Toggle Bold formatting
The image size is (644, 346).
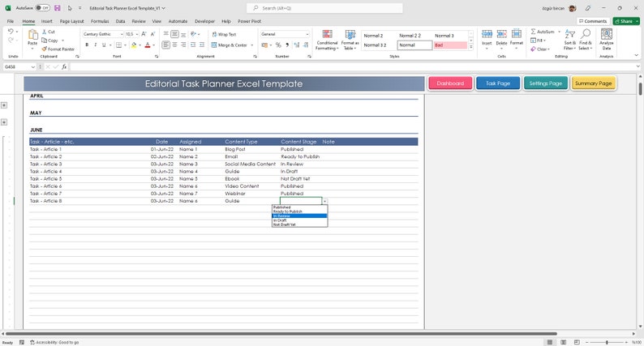(x=87, y=45)
